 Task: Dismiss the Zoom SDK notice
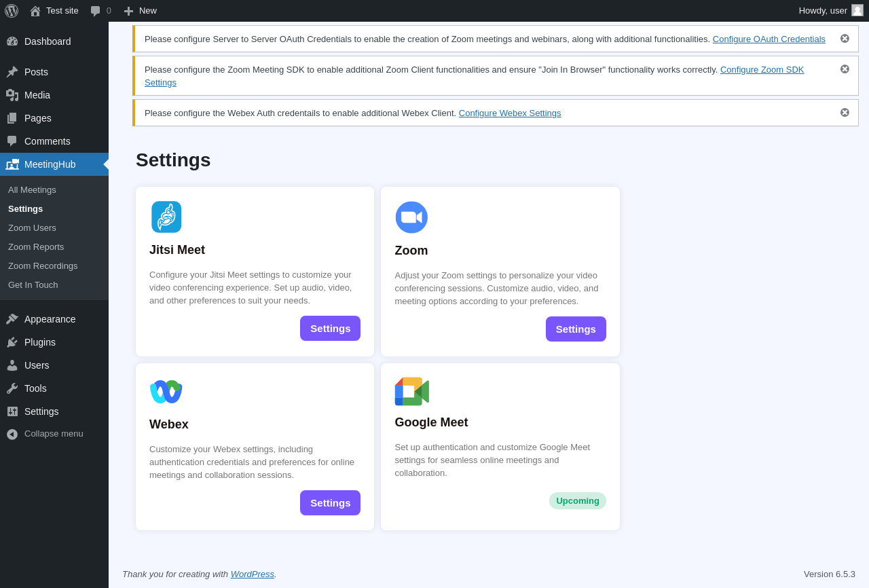click(x=845, y=69)
